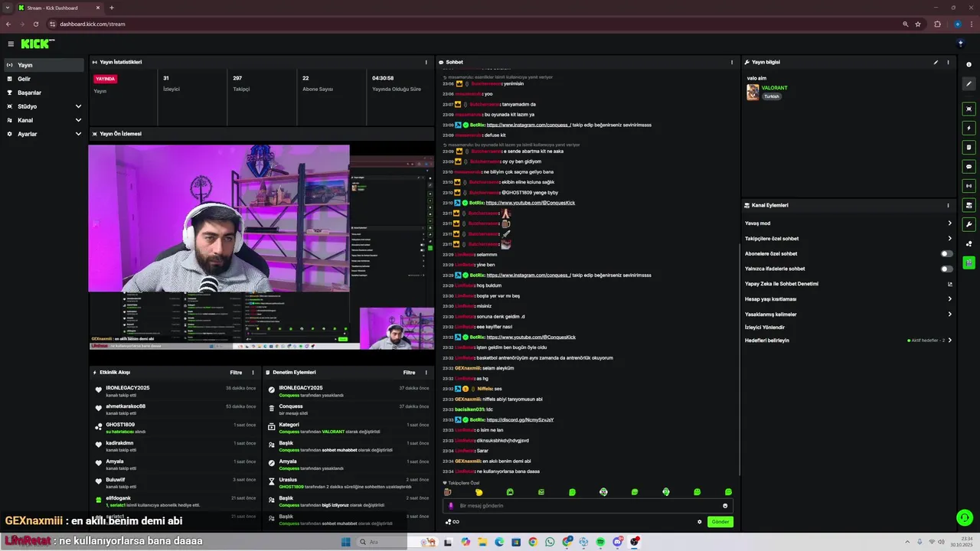Click the lightning bolt icon in right sidebar
The height and width of the screenshot is (551, 980).
pos(969,128)
